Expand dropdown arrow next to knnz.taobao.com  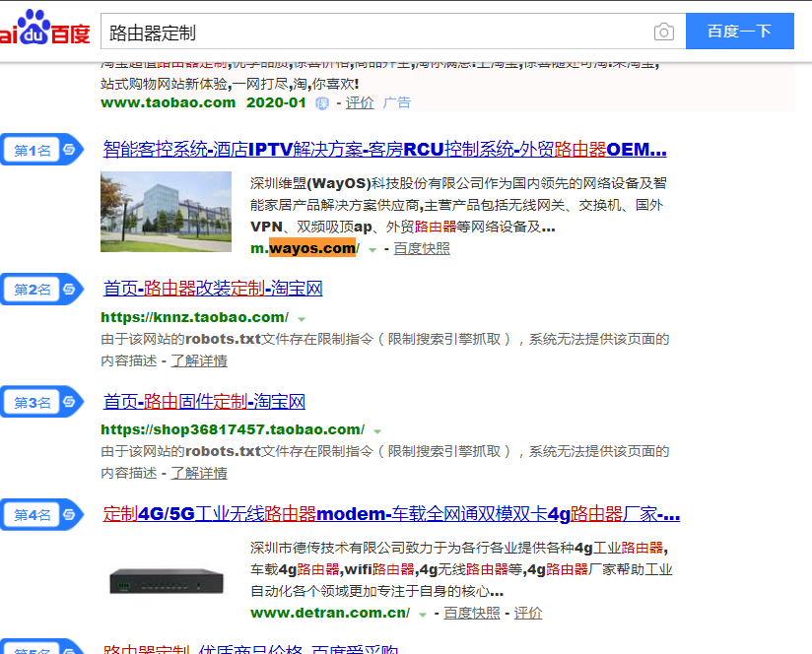pos(302,319)
